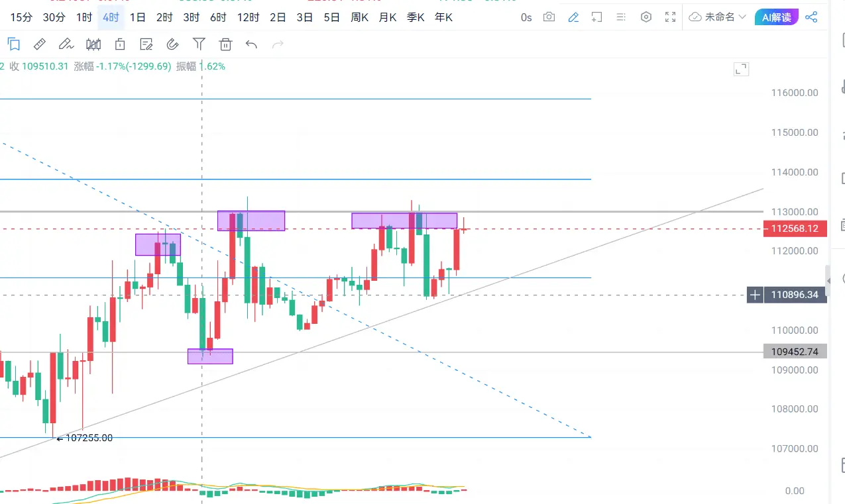Click the 107255.00 low price marker
This screenshot has height=504, width=845.
(84, 438)
